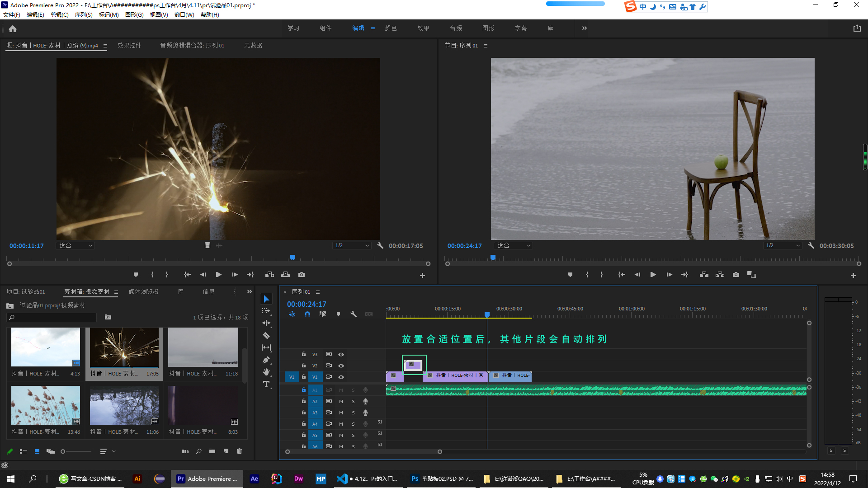Screen dimensions: 868x488
Task: Select the Track Select Forward tool
Action: click(x=266, y=311)
